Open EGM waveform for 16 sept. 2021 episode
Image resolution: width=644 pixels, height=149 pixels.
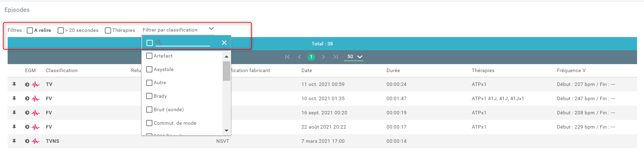pyautogui.click(x=35, y=113)
